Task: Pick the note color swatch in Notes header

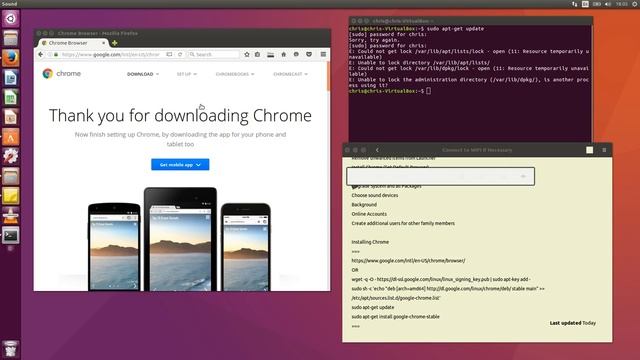Action: (589, 150)
